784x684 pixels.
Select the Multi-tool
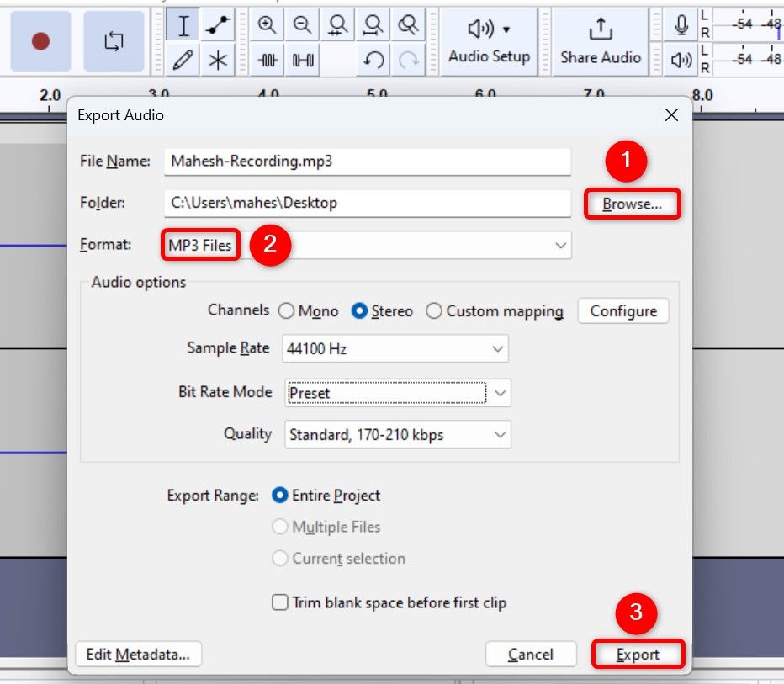click(216, 61)
